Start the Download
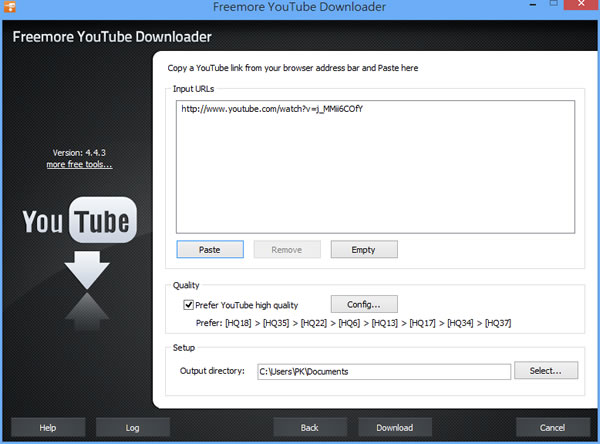 395,428
